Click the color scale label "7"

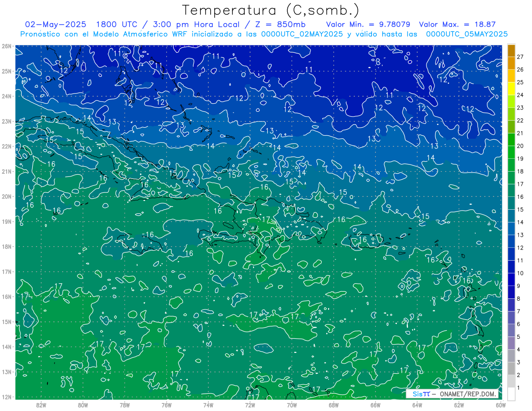pyautogui.click(x=518, y=311)
